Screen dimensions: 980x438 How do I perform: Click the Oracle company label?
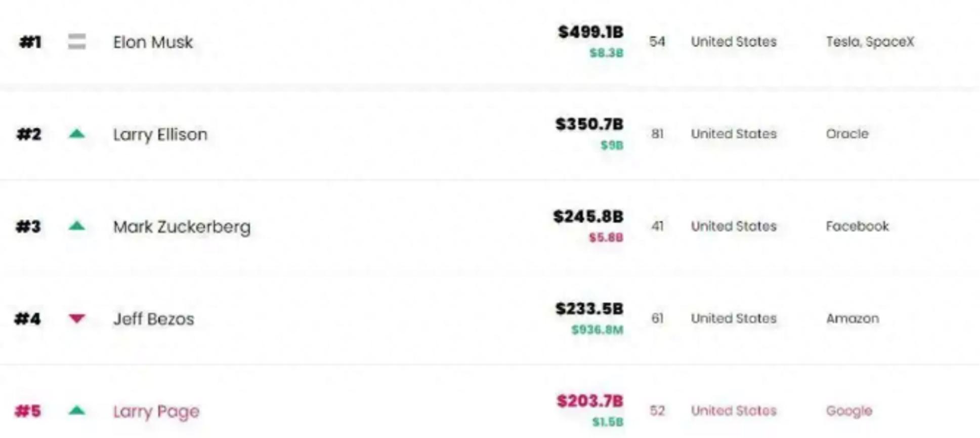click(x=847, y=134)
